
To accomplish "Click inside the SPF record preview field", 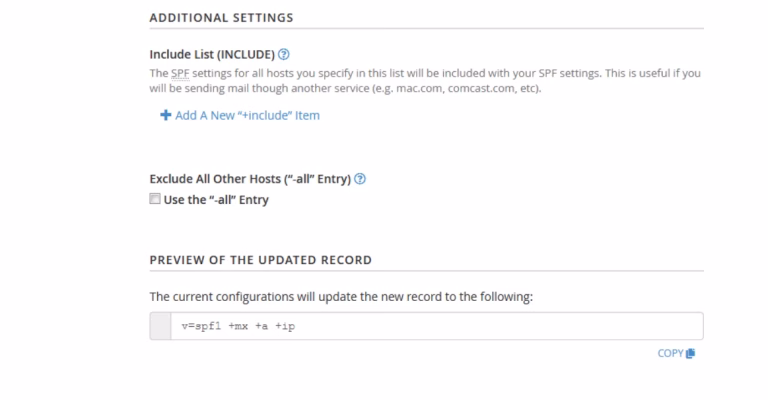I will click(450, 327).
